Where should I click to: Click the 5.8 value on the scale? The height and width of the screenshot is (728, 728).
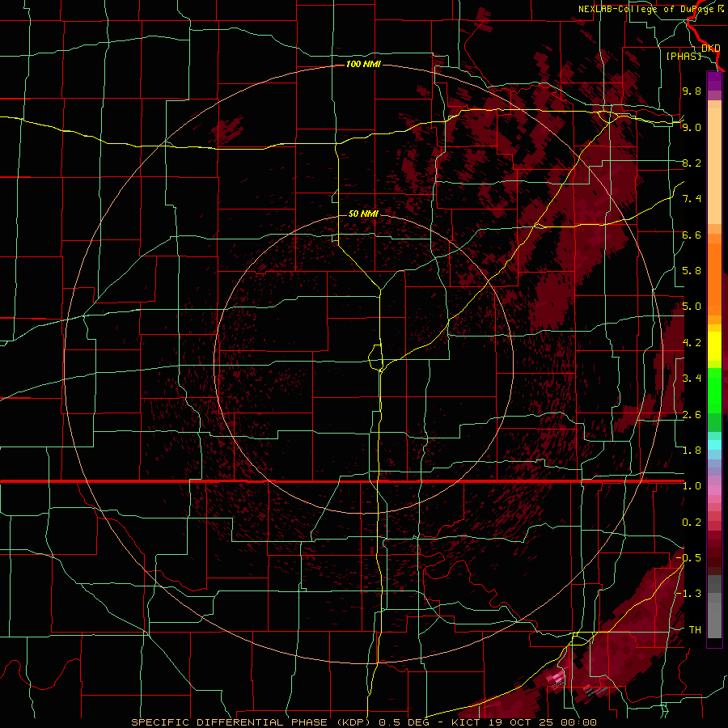pyautogui.click(x=692, y=271)
